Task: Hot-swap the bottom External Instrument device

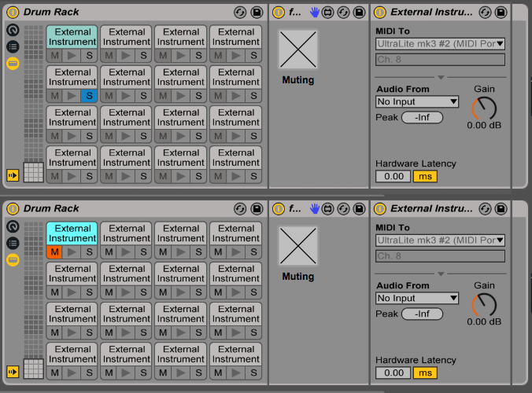Action: coord(485,209)
